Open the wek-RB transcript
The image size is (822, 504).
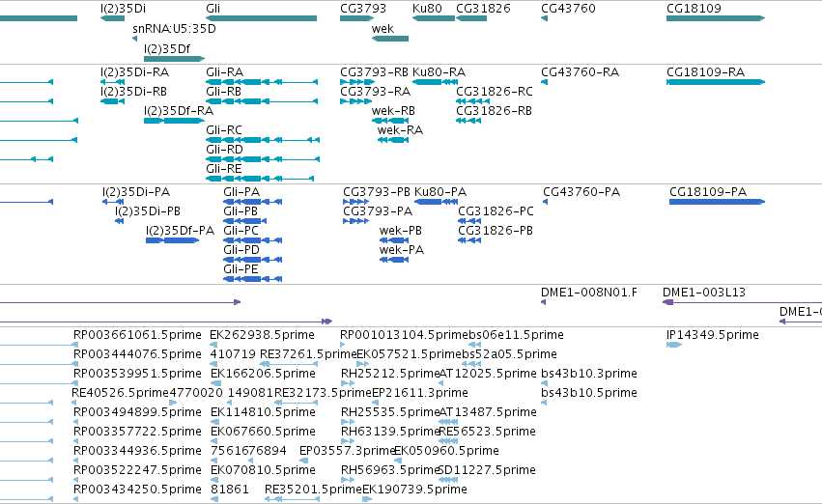click(x=393, y=111)
